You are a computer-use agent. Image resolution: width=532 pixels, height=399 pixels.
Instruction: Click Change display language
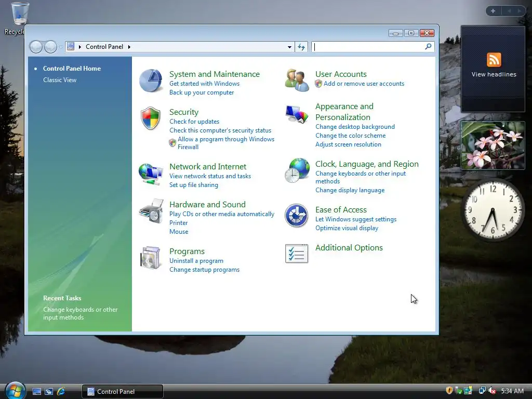click(350, 190)
